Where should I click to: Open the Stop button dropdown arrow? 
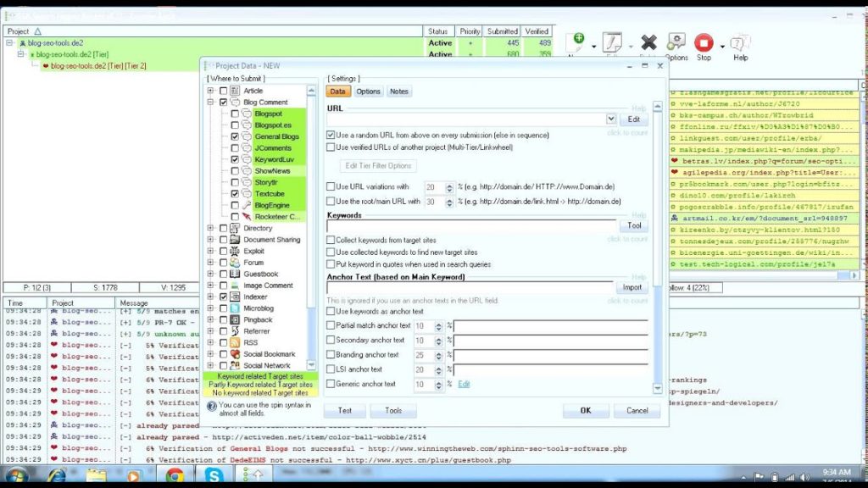(x=722, y=47)
